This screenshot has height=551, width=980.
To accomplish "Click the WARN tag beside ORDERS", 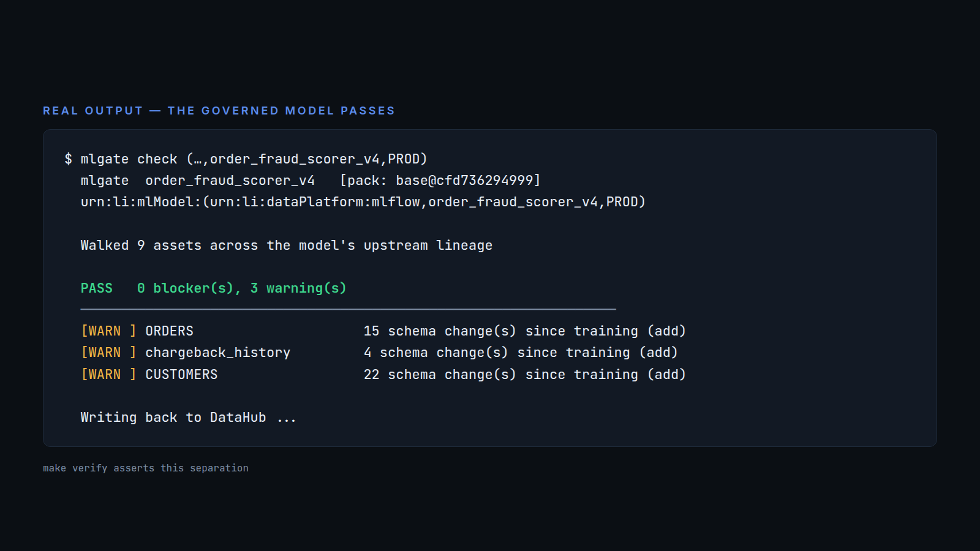I will [108, 331].
